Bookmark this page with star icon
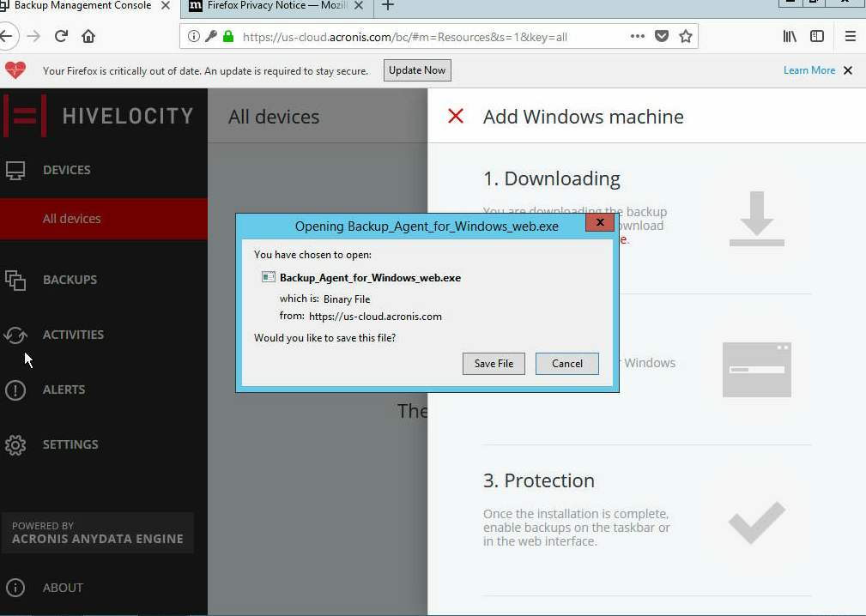The height and width of the screenshot is (616, 866). (x=686, y=36)
